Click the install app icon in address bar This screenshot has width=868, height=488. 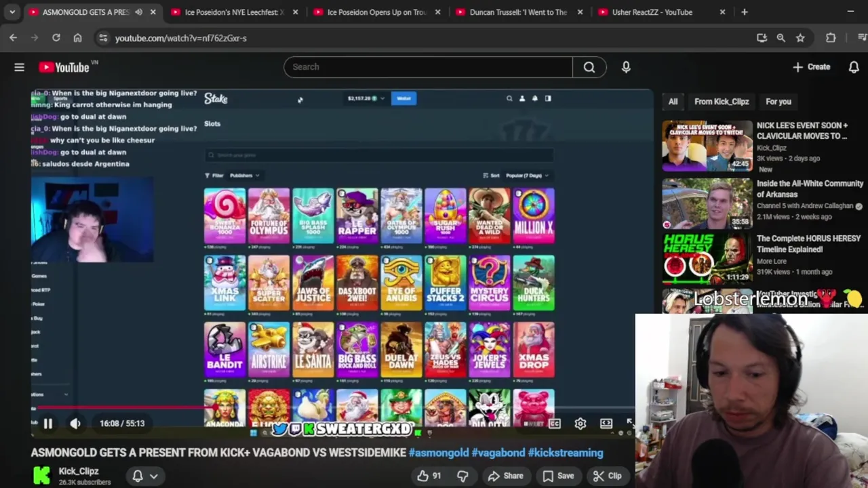[x=762, y=38]
